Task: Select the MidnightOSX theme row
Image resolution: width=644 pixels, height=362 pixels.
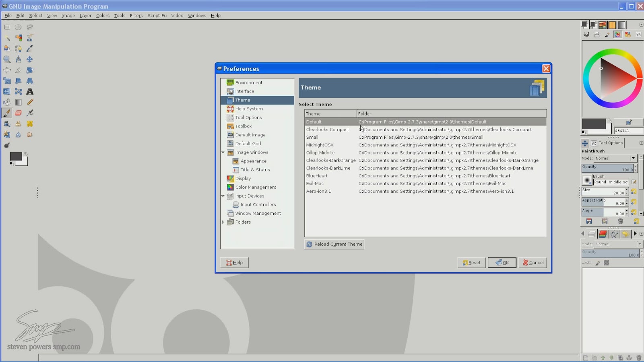Action: pos(425,145)
